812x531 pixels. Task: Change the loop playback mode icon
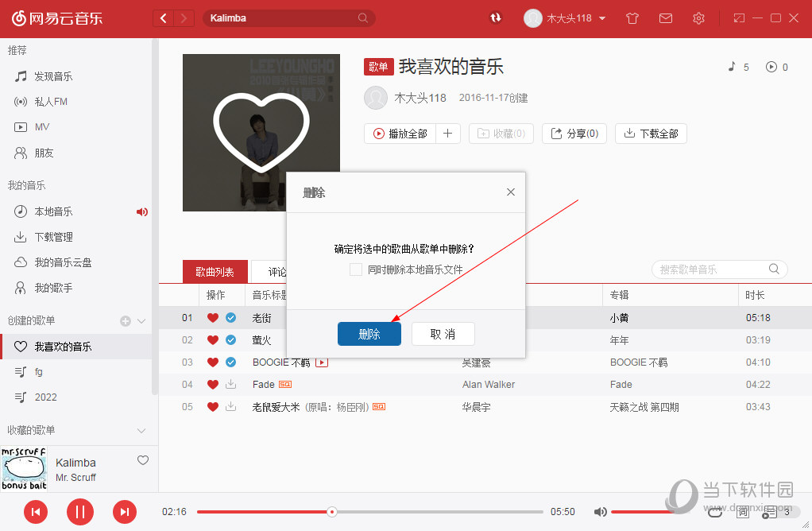coord(714,512)
